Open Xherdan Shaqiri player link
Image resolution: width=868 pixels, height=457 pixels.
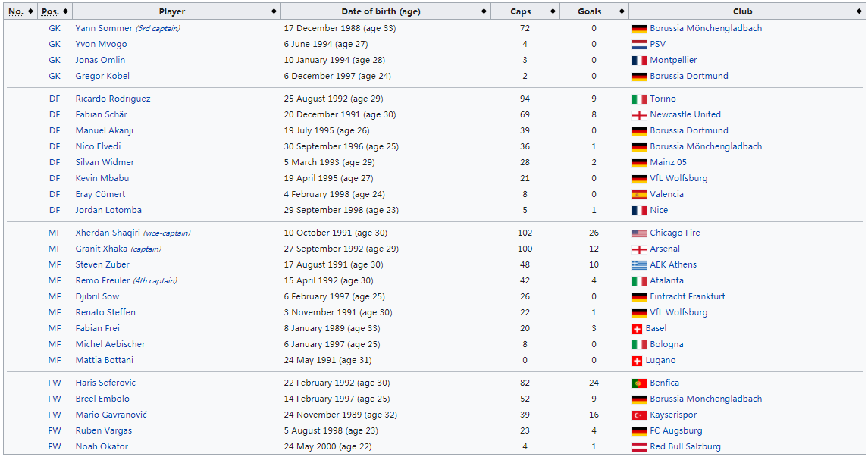coord(108,233)
